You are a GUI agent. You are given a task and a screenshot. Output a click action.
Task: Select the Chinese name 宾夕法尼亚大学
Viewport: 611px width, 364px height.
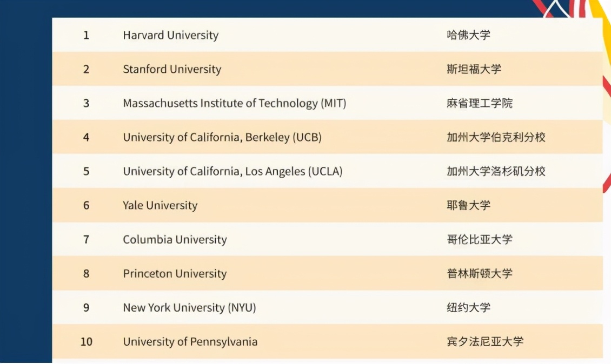(484, 341)
